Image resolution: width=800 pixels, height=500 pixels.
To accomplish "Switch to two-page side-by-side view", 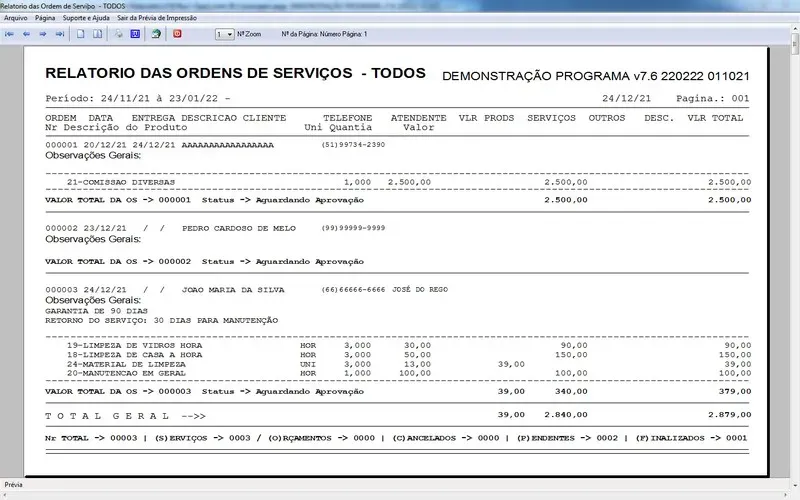I will point(98,34).
